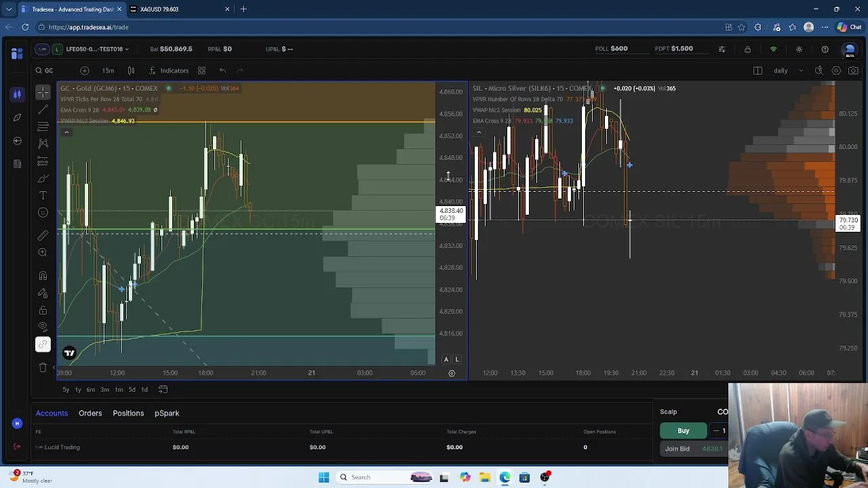
Task: Open the user profile avatar
Action: coord(849,50)
